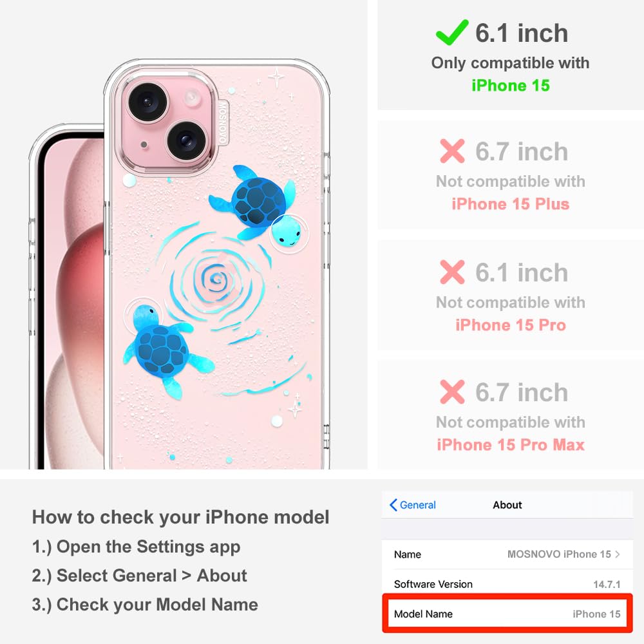Viewport: 644px width, 644px height.
Task: Click the top camera lens on the phone
Action: point(147,102)
